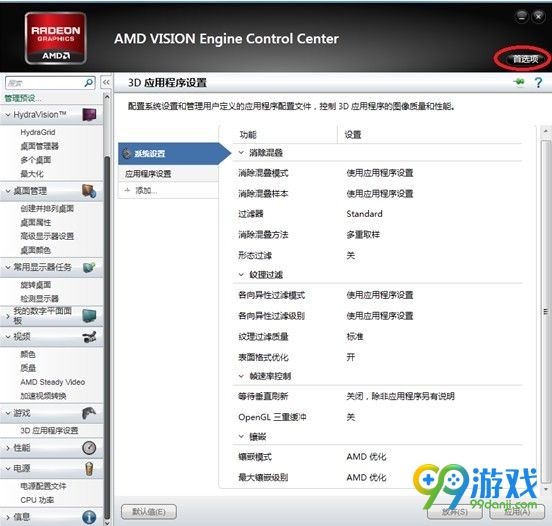
Task: Click the 电源 battery icon
Action: pyautogui.click(x=89, y=469)
